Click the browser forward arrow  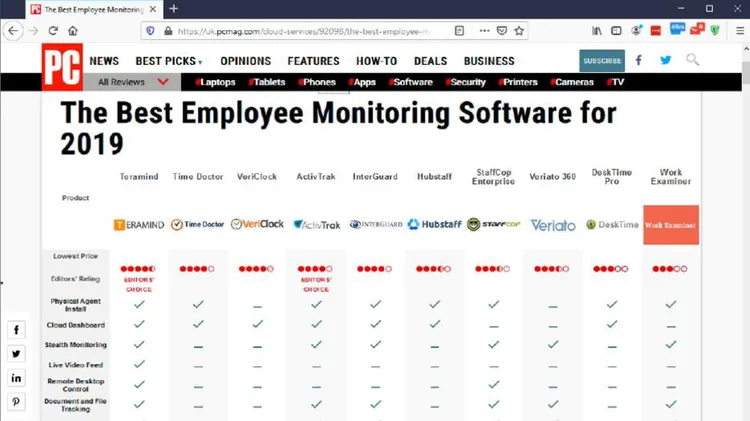pyautogui.click(x=33, y=31)
